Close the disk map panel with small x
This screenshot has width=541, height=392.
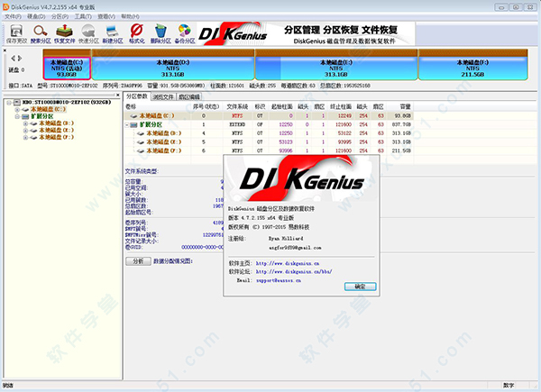pyautogui.click(x=5, y=50)
